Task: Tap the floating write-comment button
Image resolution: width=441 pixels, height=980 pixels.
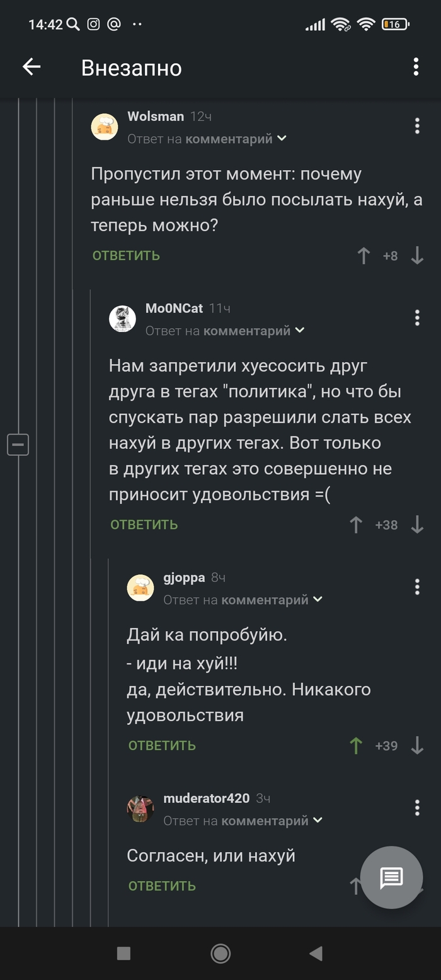Action: (391, 877)
